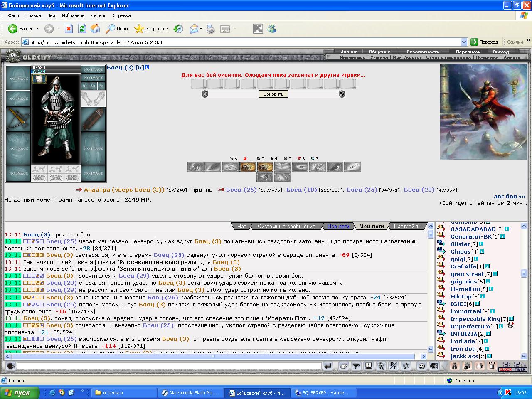
Task: Click the пуск Start button
Action: (20, 392)
